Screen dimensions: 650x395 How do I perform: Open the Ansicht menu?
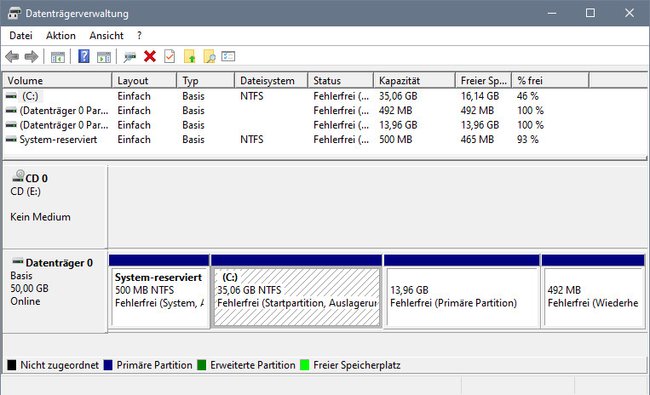pyautogui.click(x=107, y=36)
